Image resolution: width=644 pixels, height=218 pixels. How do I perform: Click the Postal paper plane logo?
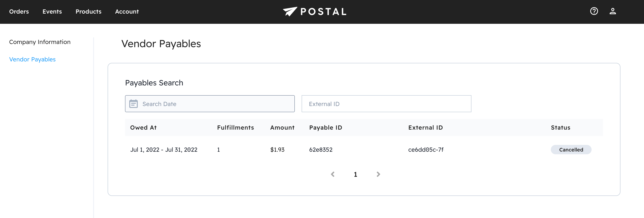[x=290, y=11]
